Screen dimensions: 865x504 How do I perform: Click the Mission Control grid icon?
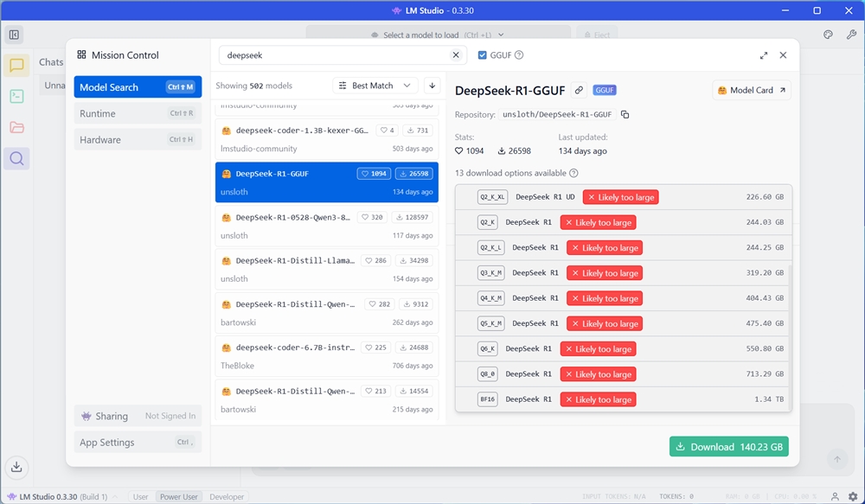pyautogui.click(x=81, y=54)
